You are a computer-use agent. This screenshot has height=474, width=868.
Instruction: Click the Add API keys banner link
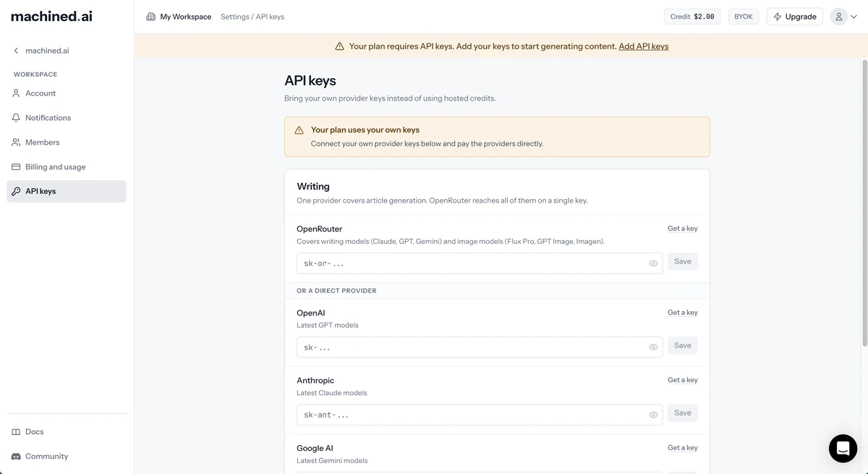[644, 46]
